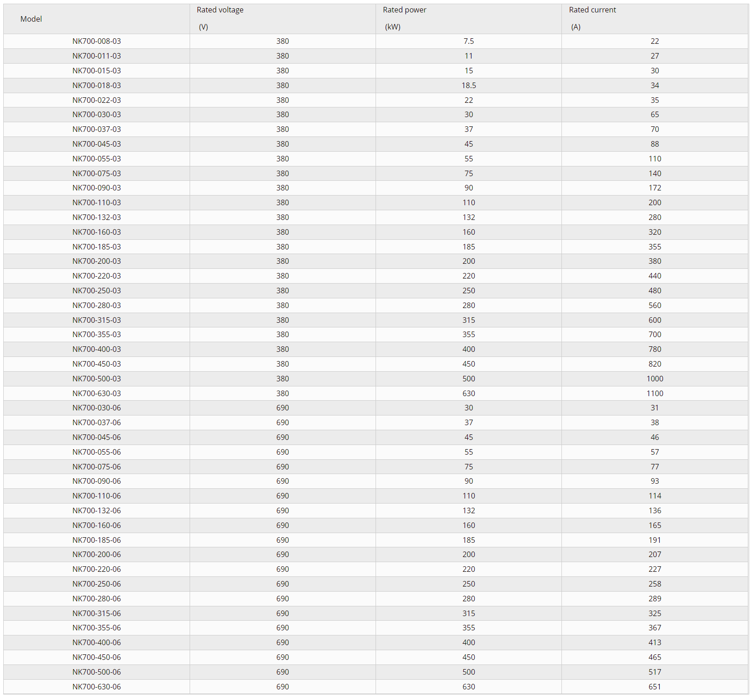752x700 pixels.
Task: Select model NK700-037-03
Action: coord(96,129)
